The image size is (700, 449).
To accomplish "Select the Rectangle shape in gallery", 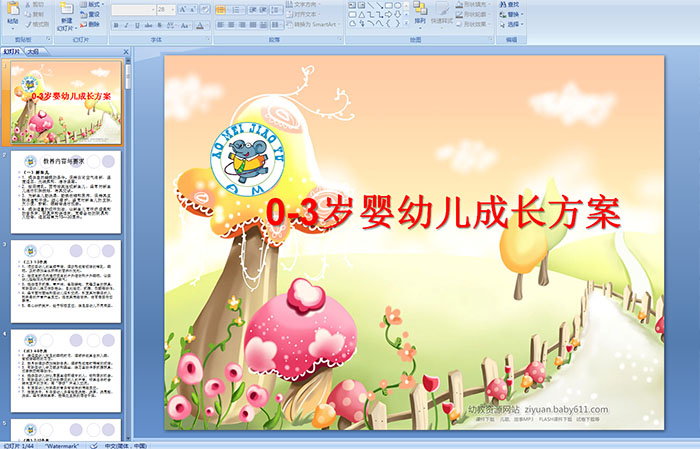I will [389, 5].
